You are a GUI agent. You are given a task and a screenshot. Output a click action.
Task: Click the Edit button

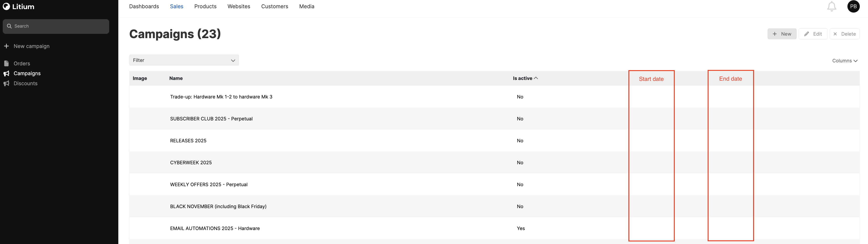pos(813,34)
